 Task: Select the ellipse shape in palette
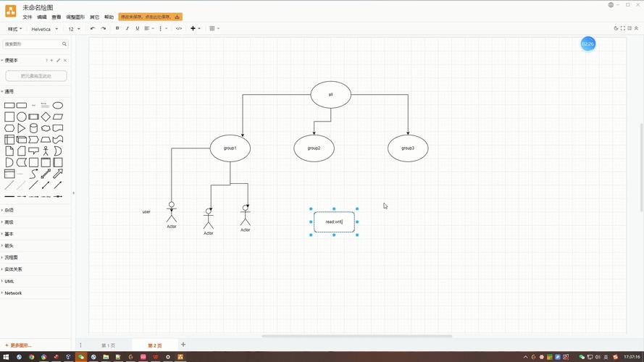pyautogui.click(x=58, y=106)
